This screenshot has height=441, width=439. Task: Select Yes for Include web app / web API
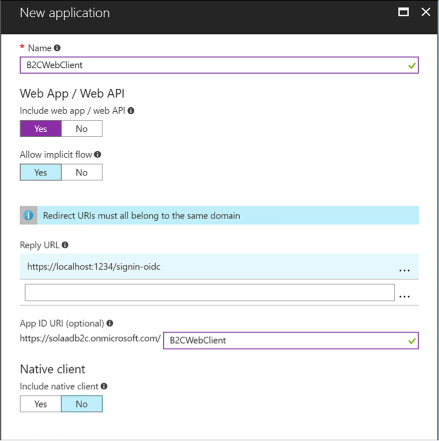tap(41, 129)
